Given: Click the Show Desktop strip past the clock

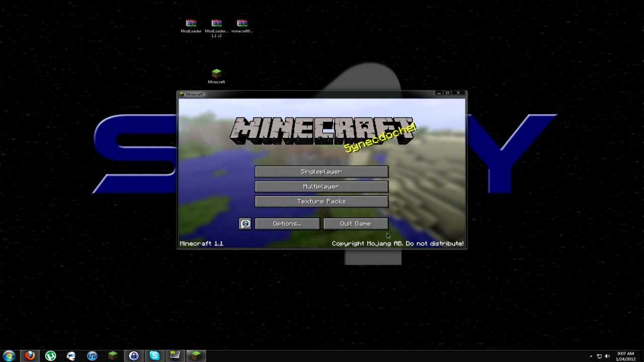Looking at the screenshot, I should (641, 356).
